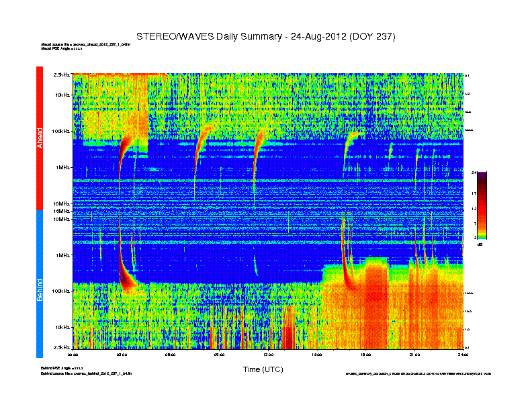Screen dimensions: 532x411
Task: Click the 2.5kHz label at top left
Action: (62, 75)
